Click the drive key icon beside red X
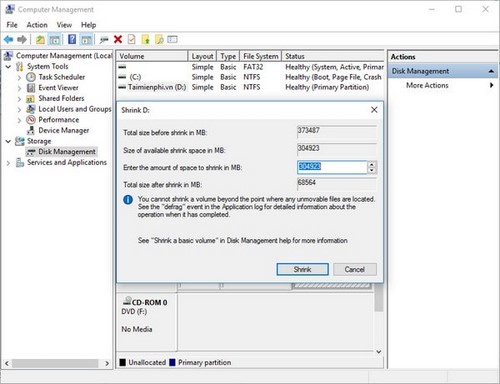Screen dimensions: 500x384 point(104,40)
